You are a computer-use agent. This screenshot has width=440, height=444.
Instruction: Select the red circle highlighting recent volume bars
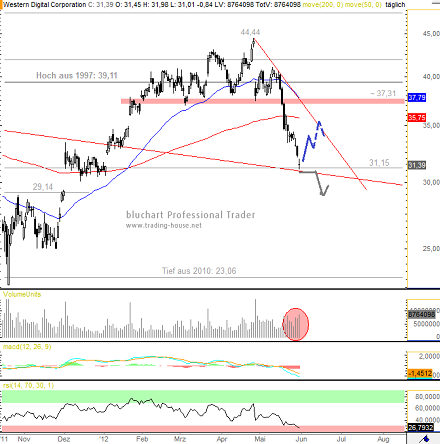click(x=296, y=324)
